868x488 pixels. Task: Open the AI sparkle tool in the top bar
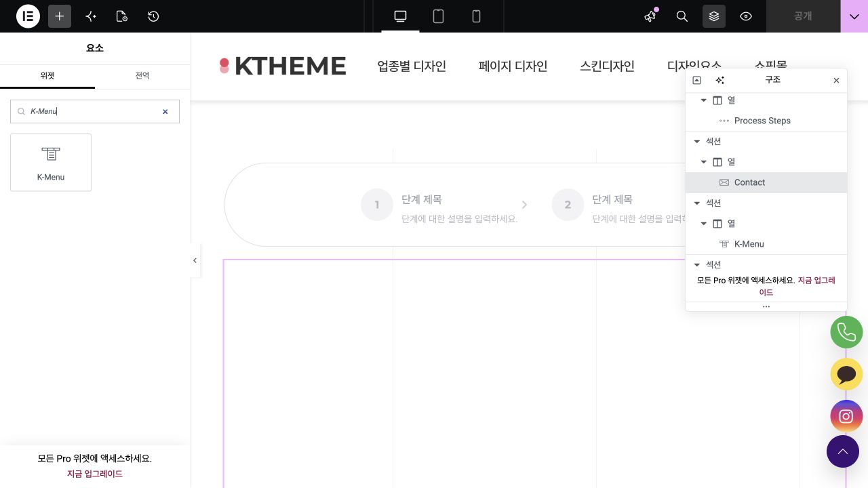(91, 16)
